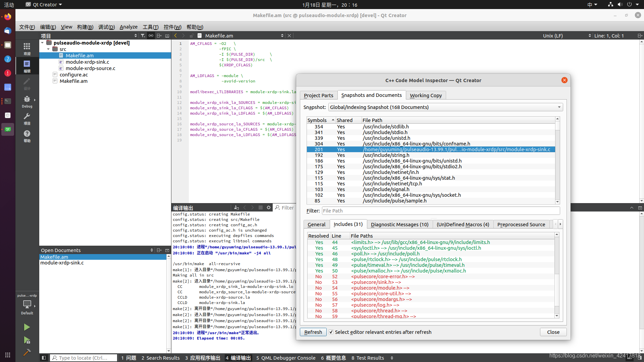Image resolution: width=644 pixels, height=362 pixels.
Task: Toggle left sidebar visibility button
Action: [x=44, y=358]
